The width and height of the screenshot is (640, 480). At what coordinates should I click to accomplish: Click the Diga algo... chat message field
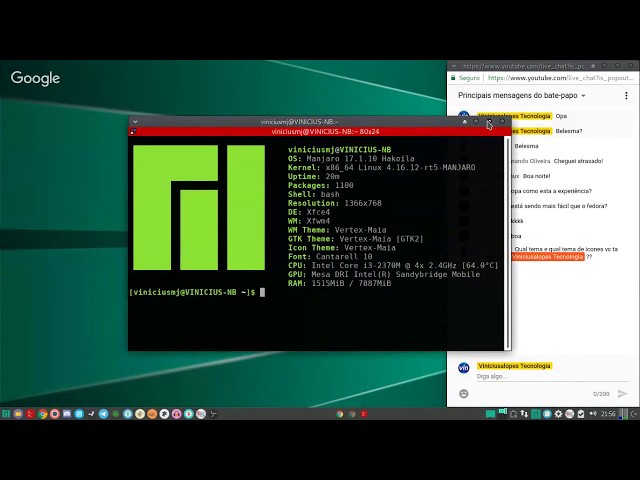552,377
